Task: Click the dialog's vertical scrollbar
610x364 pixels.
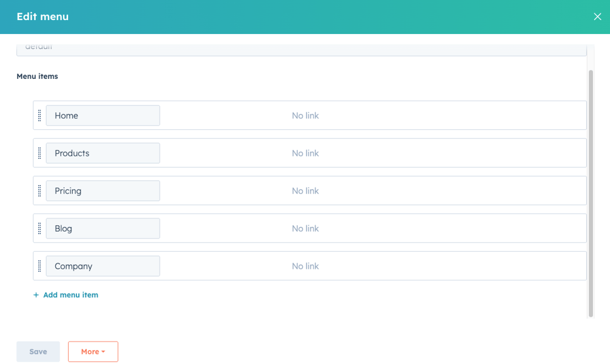Action: (x=591, y=194)
